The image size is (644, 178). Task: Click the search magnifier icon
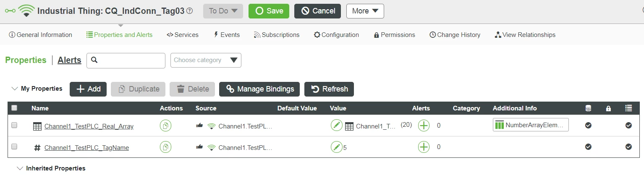click(94, 60)
